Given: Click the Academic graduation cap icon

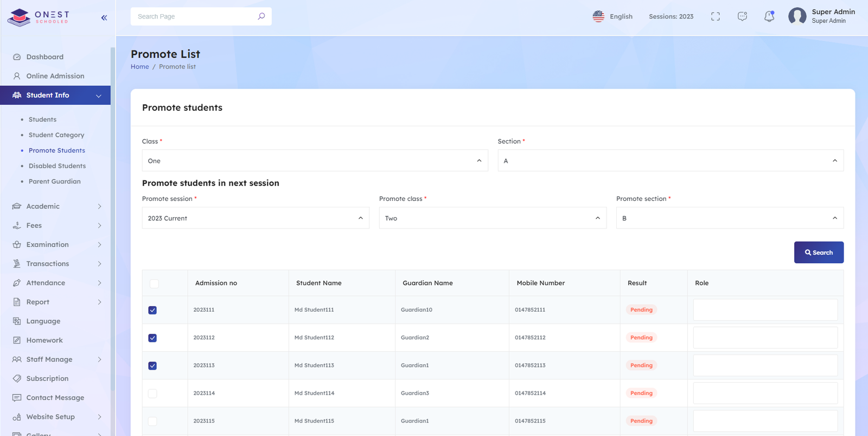Looking at the screenshot, I should 17,206.
